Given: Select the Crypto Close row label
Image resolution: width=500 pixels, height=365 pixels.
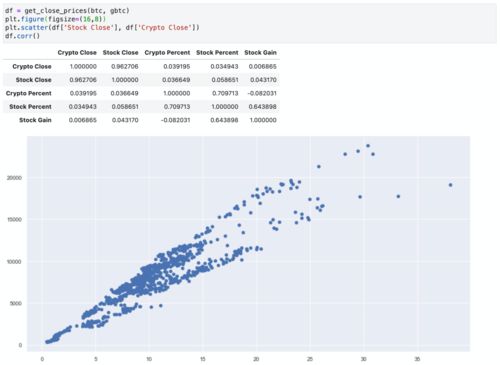Looking at the screenshot, I should 32,67.
